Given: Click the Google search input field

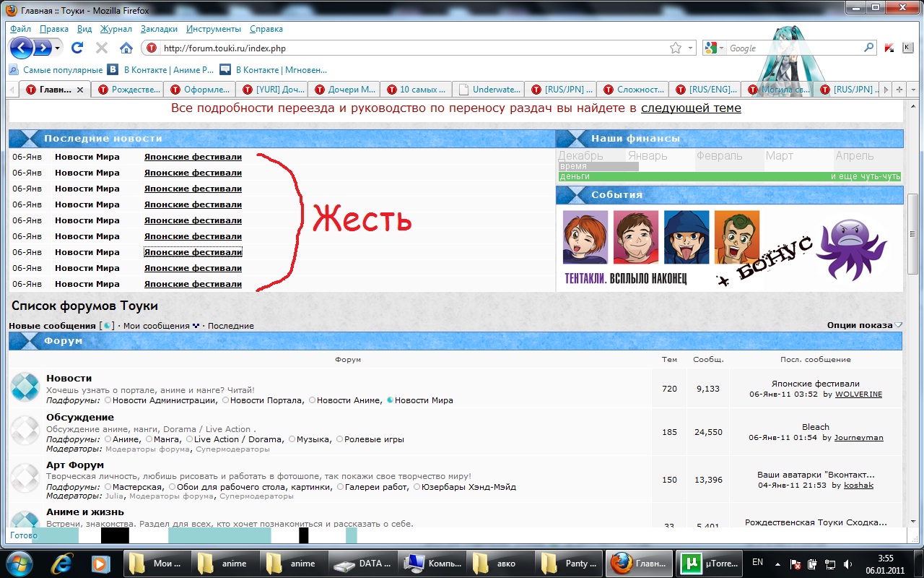Looking at the screenshot, I should [x=794, y=48].
